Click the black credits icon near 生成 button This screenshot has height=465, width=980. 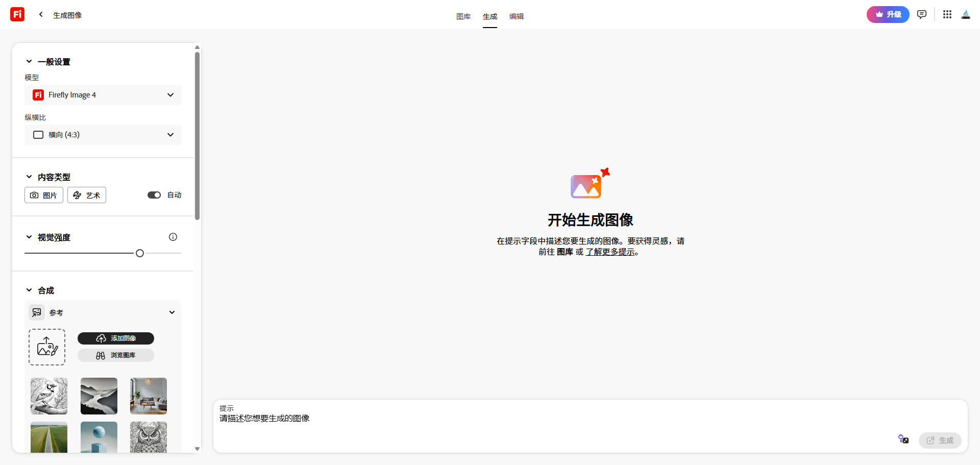coord(903,439)
